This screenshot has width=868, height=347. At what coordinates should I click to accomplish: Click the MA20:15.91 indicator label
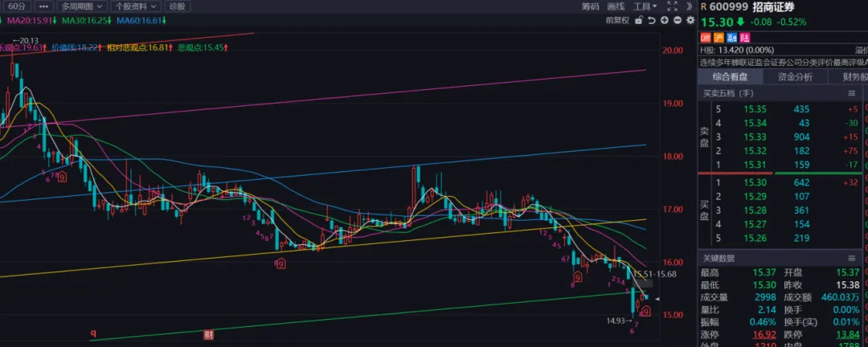pyautogui.click(x=31, y=20)
